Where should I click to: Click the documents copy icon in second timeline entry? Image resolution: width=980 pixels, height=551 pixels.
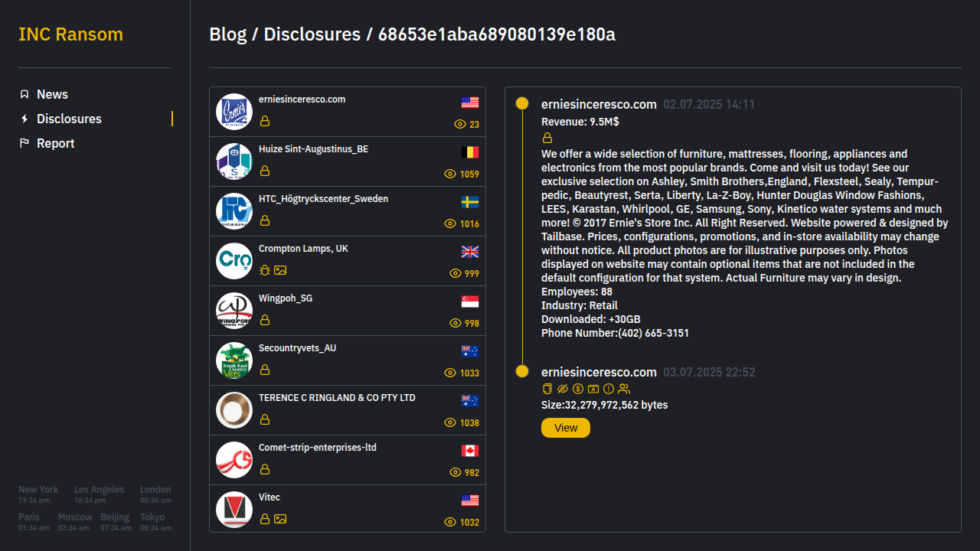click(547, 389)
